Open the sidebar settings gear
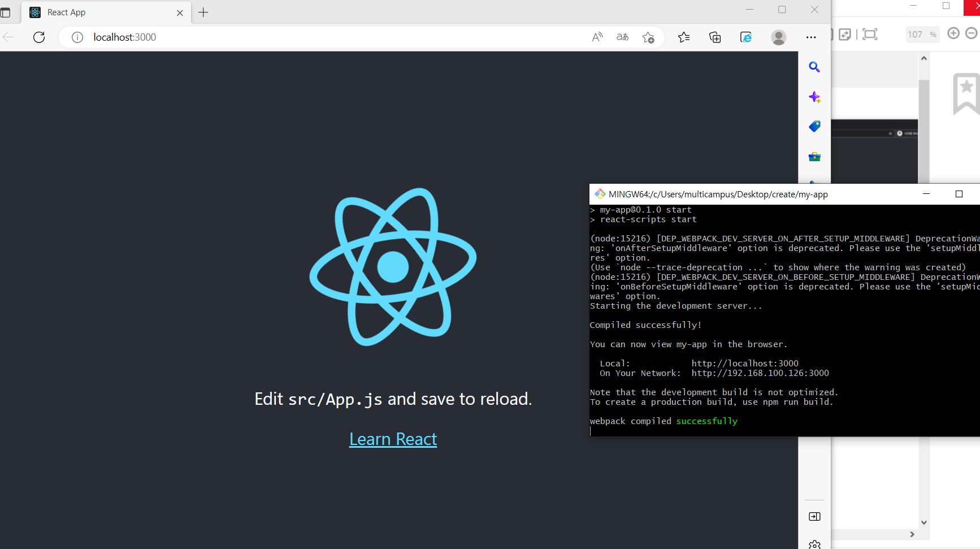980x549 pixels. pos(814,544)
